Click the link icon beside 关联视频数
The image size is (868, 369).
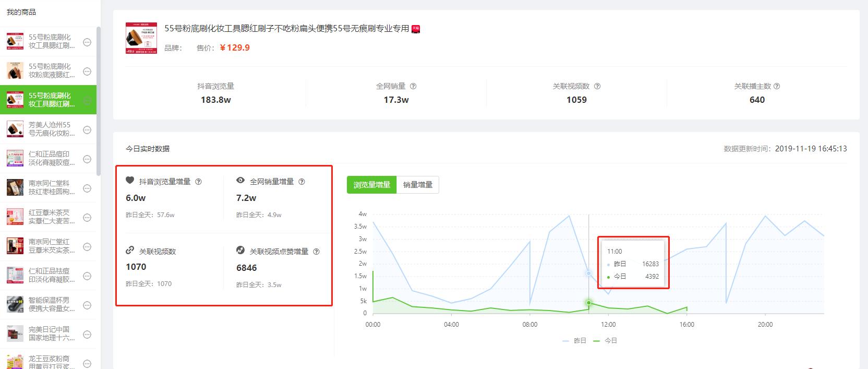[130, 251]
